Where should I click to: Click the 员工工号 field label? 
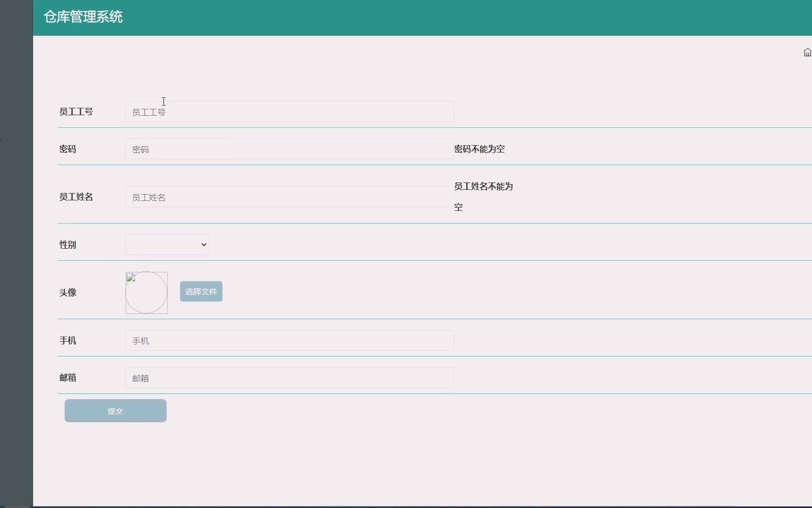[x=76, y=111]
